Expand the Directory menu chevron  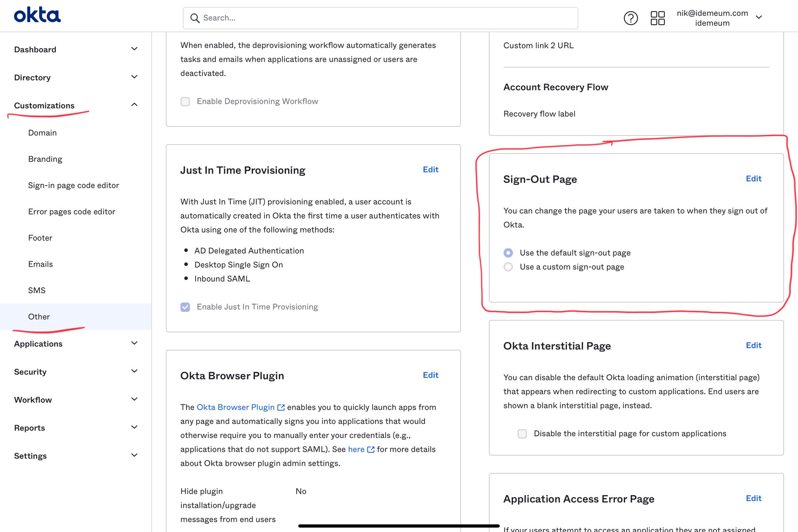pyautogui.click(x=134, y=77)
